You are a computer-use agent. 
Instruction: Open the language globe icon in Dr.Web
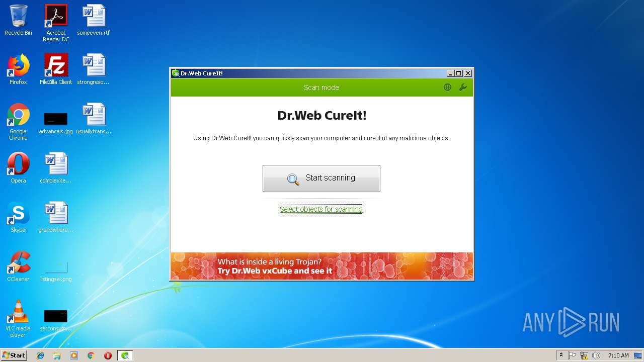447,87
